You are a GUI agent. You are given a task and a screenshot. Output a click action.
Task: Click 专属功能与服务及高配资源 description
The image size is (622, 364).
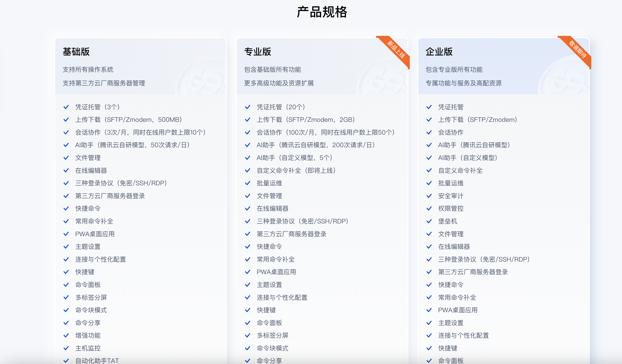click(464, 83)
